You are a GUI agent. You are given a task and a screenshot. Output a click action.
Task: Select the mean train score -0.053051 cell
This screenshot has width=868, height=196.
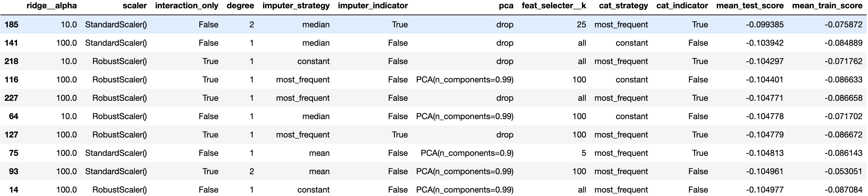pos(843,171)
